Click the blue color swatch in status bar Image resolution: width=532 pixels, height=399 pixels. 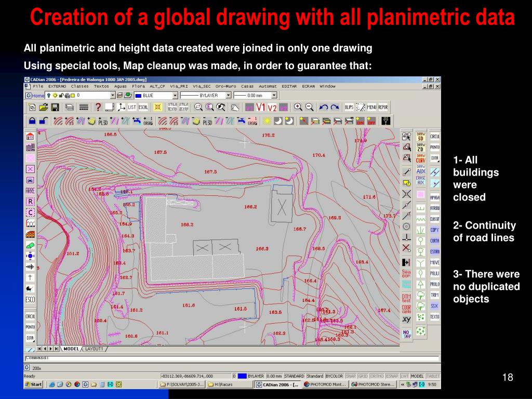[x=242, y=376]
